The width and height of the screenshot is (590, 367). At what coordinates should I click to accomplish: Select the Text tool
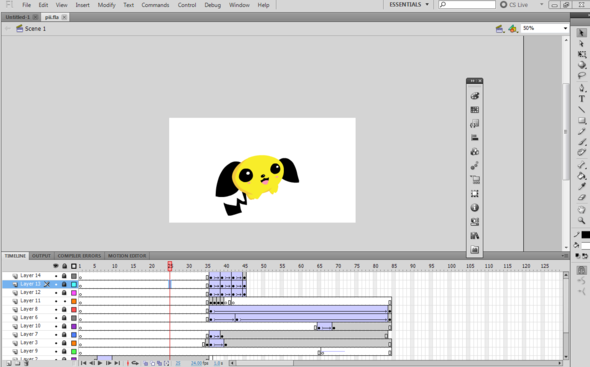[581, 99]
